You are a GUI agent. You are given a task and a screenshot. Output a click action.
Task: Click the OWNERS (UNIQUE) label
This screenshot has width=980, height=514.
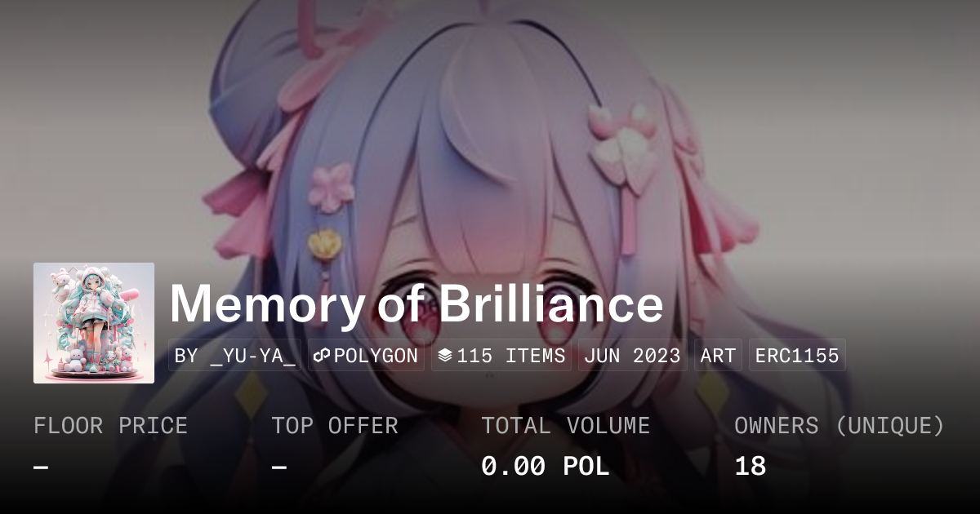point(840,426)
